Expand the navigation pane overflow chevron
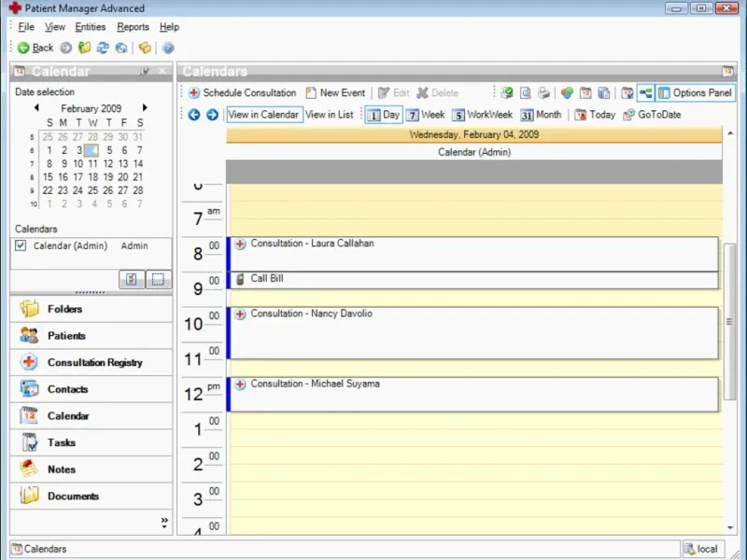The height and width of the screenshot is (560, 747). tap(164, 522)
